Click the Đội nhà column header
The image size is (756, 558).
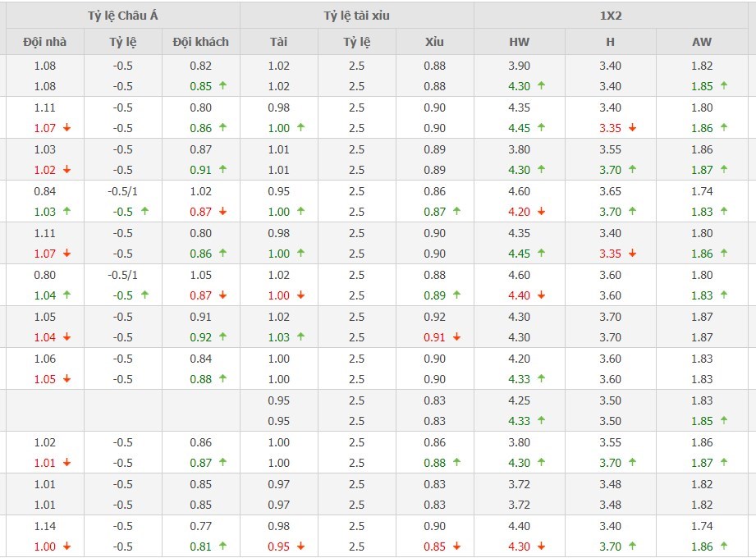tap(45, 42)
